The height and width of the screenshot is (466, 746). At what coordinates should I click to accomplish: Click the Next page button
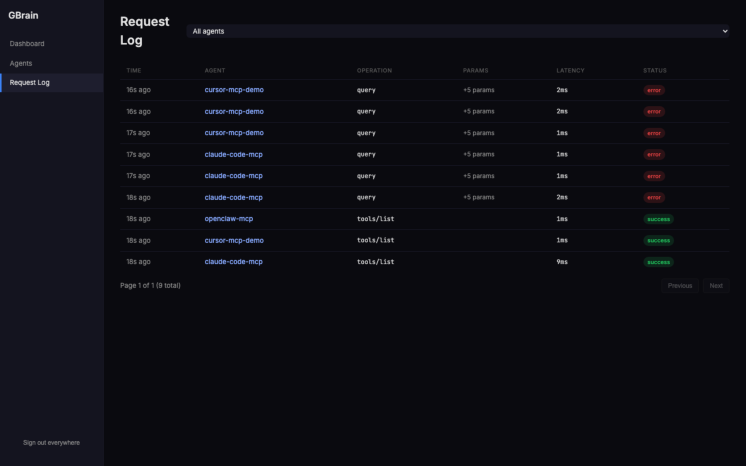(x=716, y=286)
